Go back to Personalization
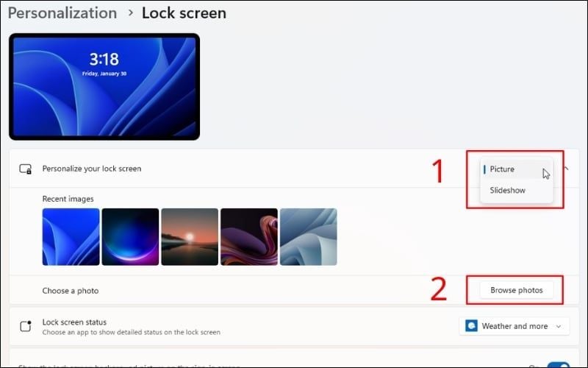Viewport: 588px width, 368px height. [62, 13]
